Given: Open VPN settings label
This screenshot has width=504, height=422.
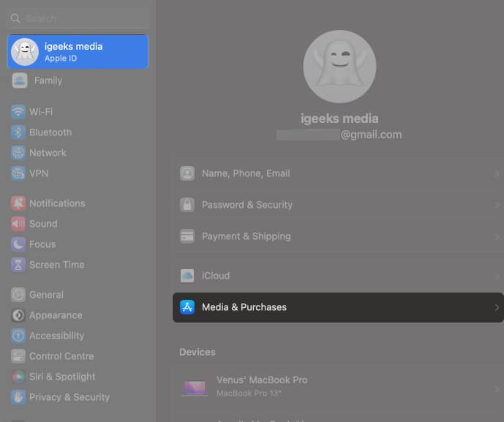Looking at the screenshot, I should 39,173.
